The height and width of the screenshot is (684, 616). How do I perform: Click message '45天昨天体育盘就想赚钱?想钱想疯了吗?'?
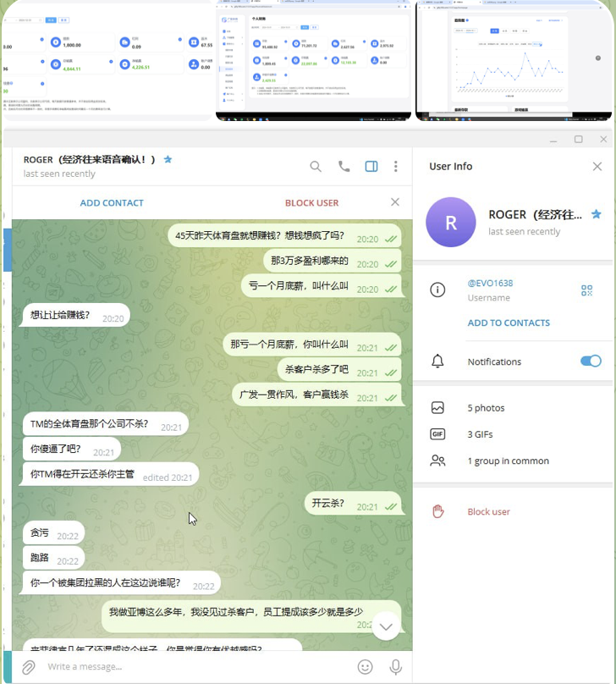(x=284, y=236)
